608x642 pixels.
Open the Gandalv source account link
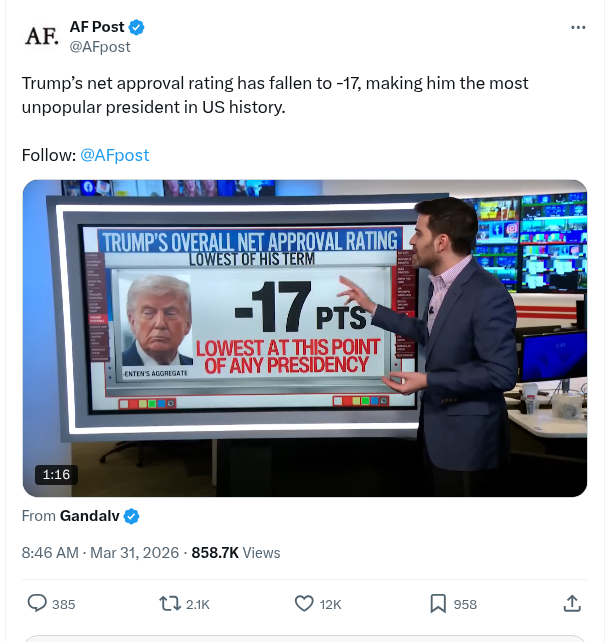click(x=90, y=516)
